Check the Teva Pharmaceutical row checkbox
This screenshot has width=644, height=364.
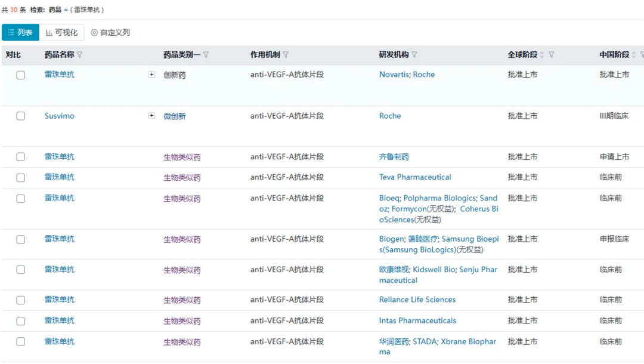pos(21,178)
